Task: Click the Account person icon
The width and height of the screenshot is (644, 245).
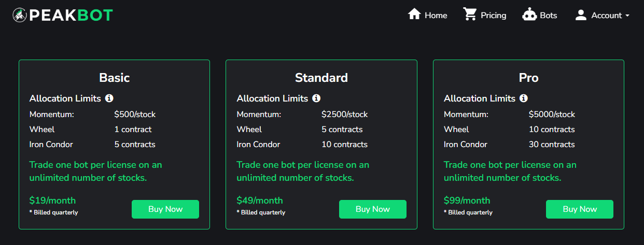Action: [581, 15]
